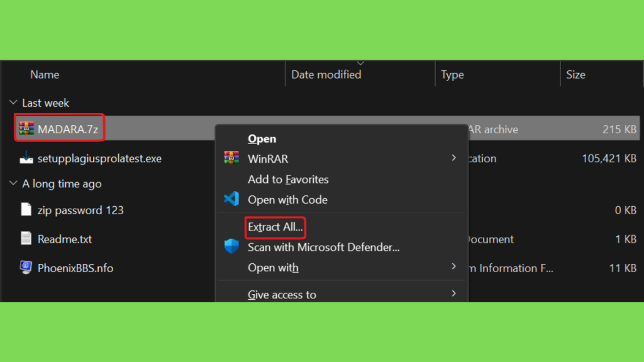
Task: Click the zip password 123 file icon
Action: click(x=26, y=210)
